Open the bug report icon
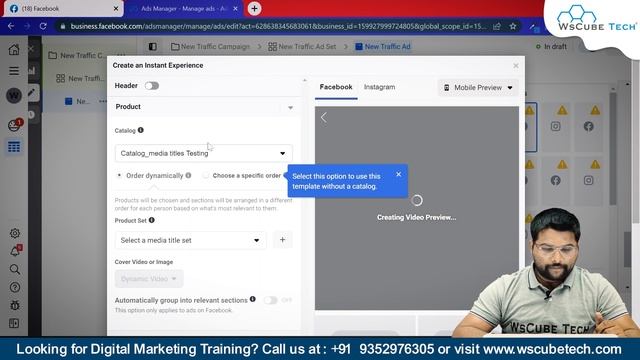This screenshot has width=640, height=360. pos(15,305)
